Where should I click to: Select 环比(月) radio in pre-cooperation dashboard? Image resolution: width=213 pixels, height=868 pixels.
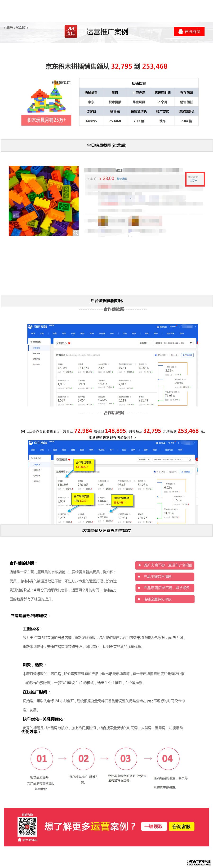pos(156,355)
